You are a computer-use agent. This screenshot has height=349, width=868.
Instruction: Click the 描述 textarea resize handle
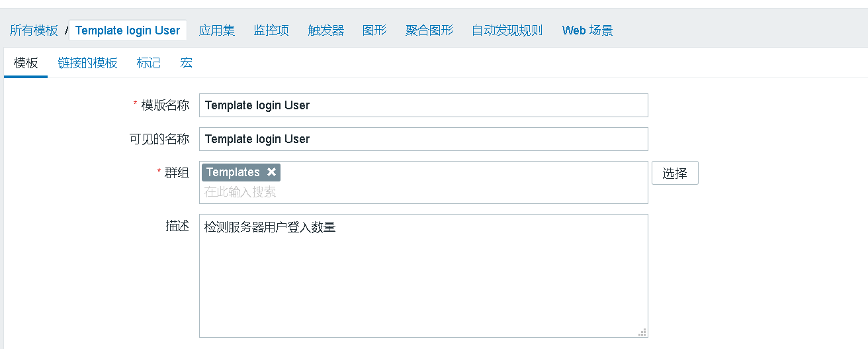[x=642, y=332]
